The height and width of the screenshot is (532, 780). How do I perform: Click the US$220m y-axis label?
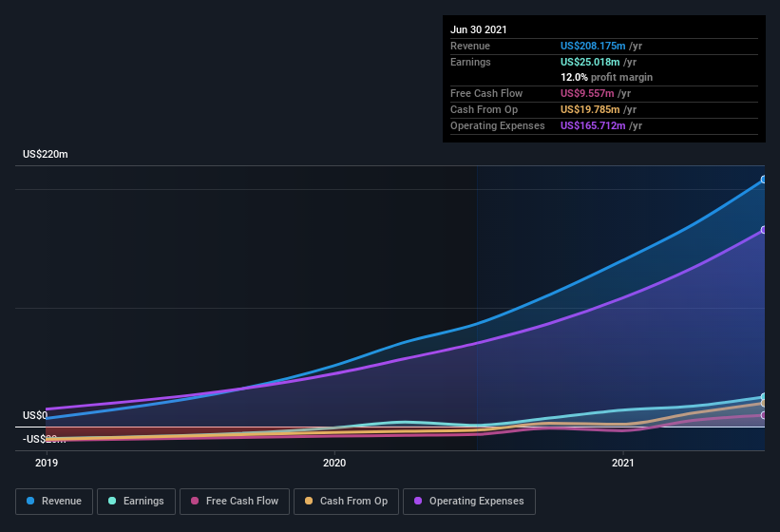pyautogui.click(x=46, y=154)
